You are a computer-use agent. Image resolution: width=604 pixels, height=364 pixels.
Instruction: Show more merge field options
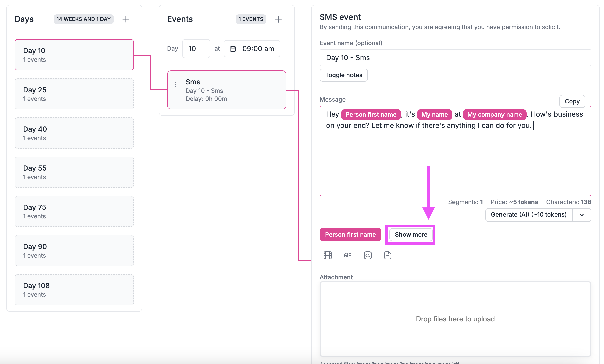point(411,235)
